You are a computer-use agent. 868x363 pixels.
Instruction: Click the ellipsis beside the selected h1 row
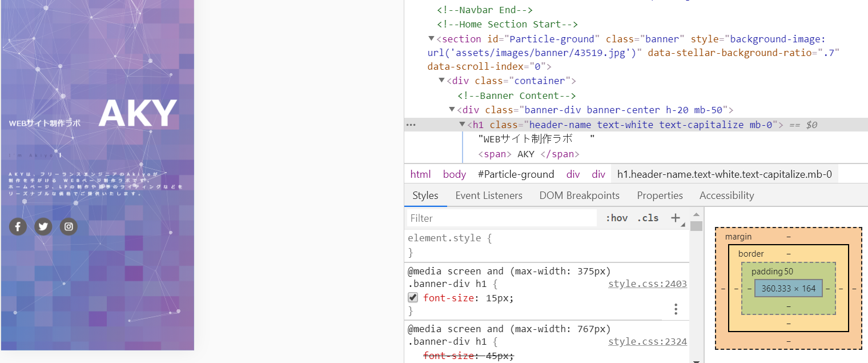coord(411,125)
